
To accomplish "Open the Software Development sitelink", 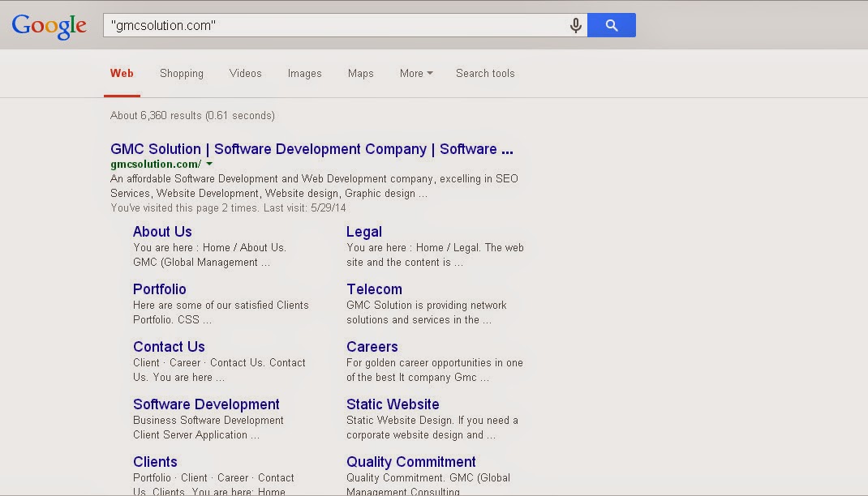I will (206, 404).
